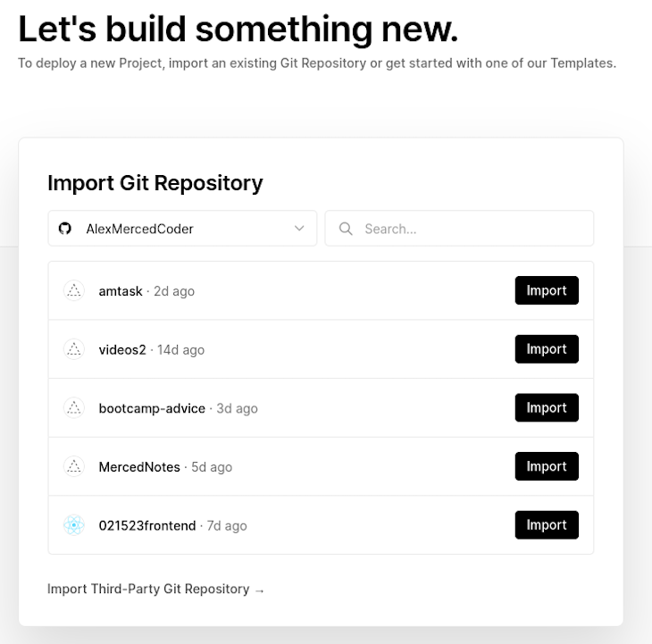The width and height of the screenshot is (652, 644).
Task: Click the GitHub logo icon in account selector
Action: tap(65, 229)
